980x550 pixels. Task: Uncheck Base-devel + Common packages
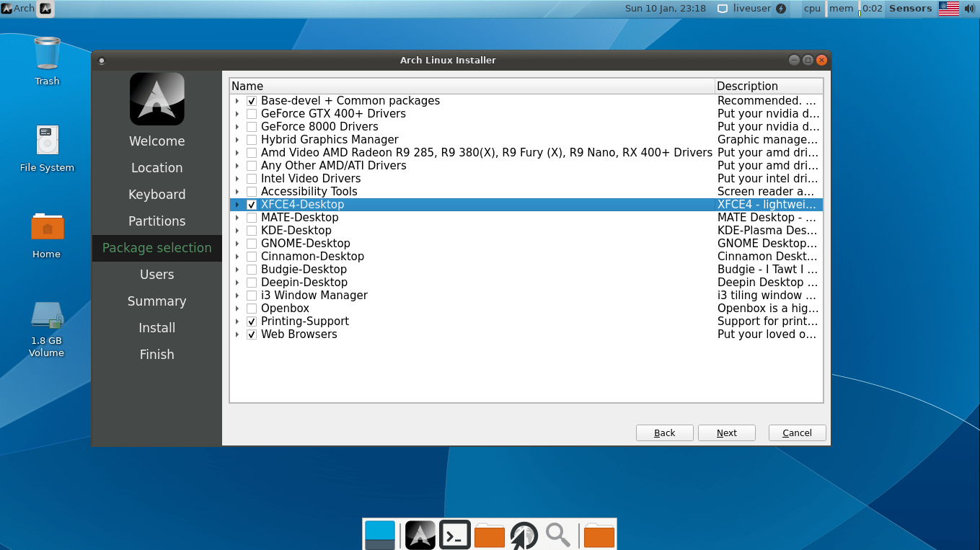252,101
